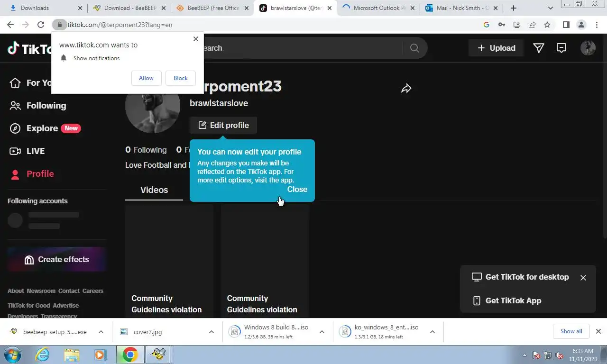Click the site lock icon

[x=60, y=25]
